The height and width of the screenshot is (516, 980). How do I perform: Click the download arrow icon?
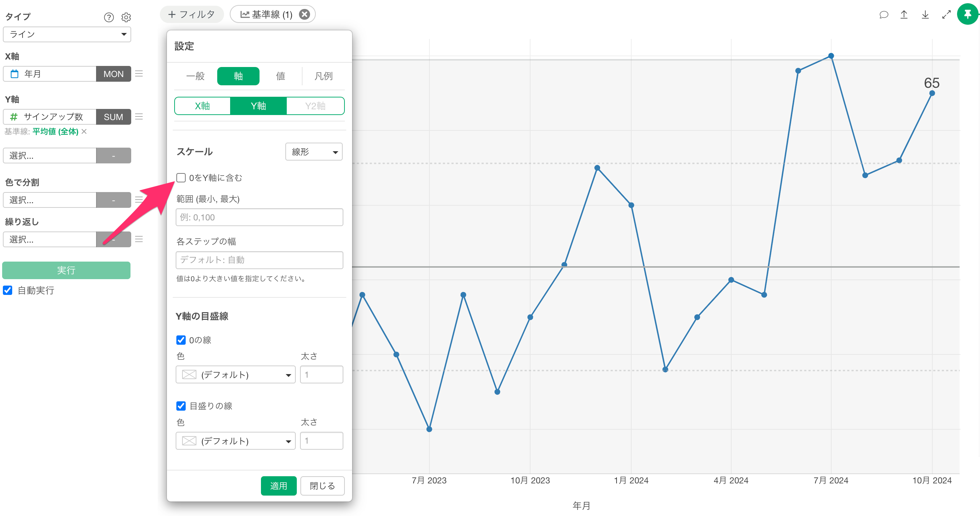click(925, 14)
